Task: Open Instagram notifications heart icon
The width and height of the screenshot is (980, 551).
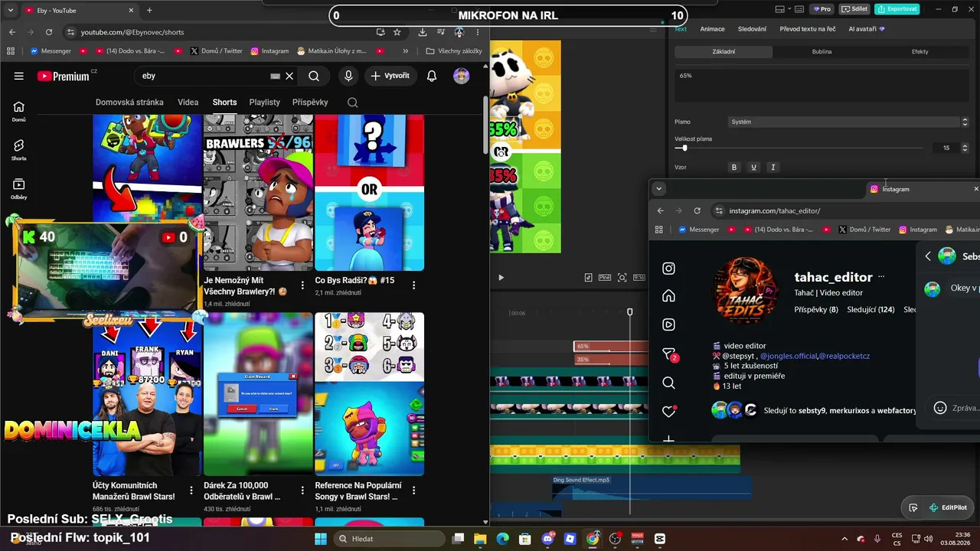Action: point(668,411)
